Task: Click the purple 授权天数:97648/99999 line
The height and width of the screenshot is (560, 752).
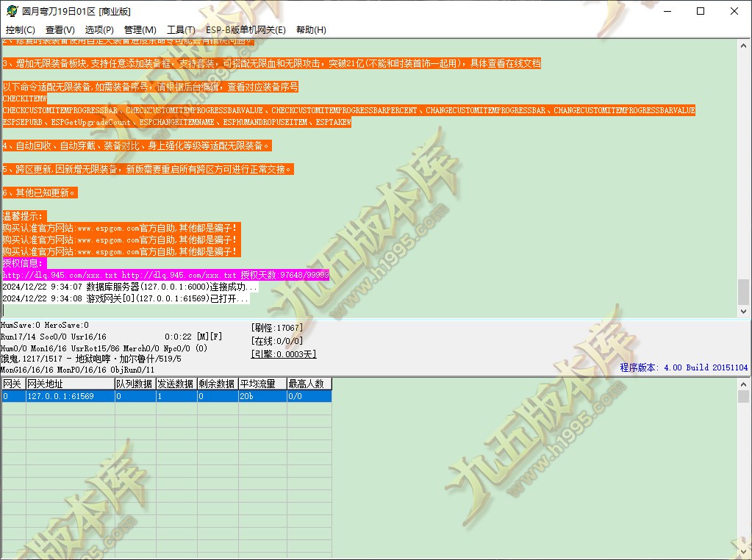Action: (166, 275)
